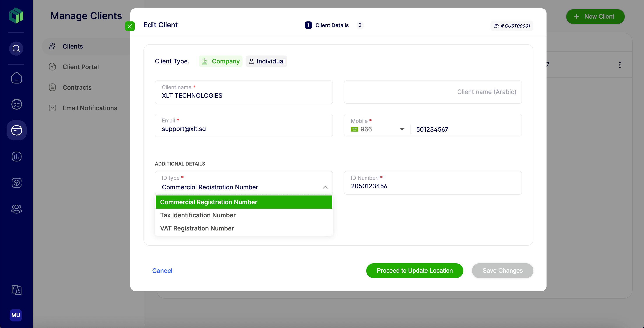The height and width of the screenshot is (328, 644).
Task: Close the Edit Client dialog
Action: [x=130, y=26]
